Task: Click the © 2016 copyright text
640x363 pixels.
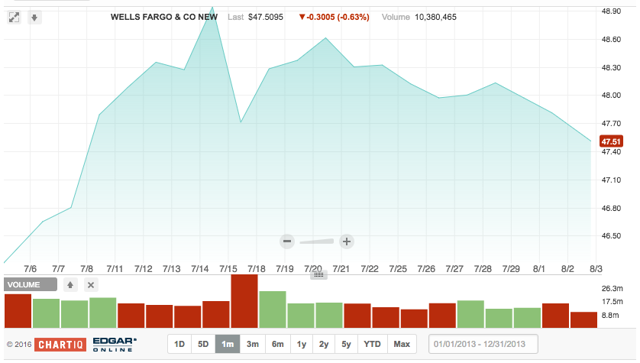Action: pos(19,345)
